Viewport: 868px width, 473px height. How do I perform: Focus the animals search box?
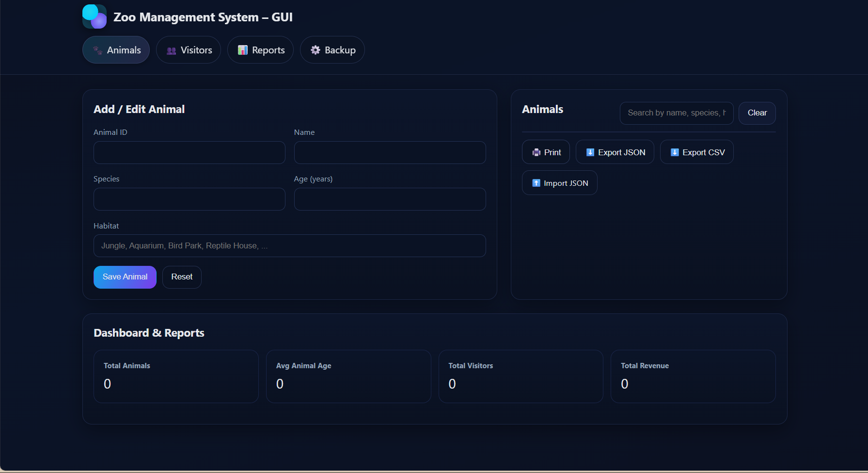coord(676,113)
